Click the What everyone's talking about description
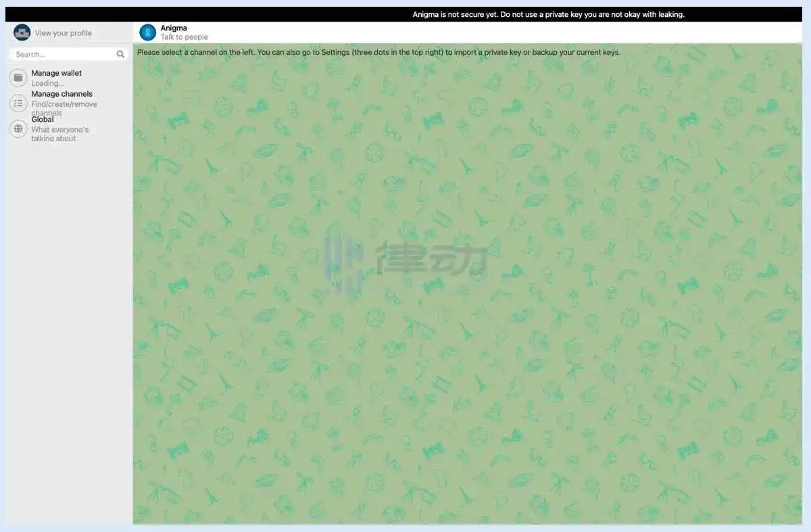The image size is (811, 532). [x=60, y=134]
